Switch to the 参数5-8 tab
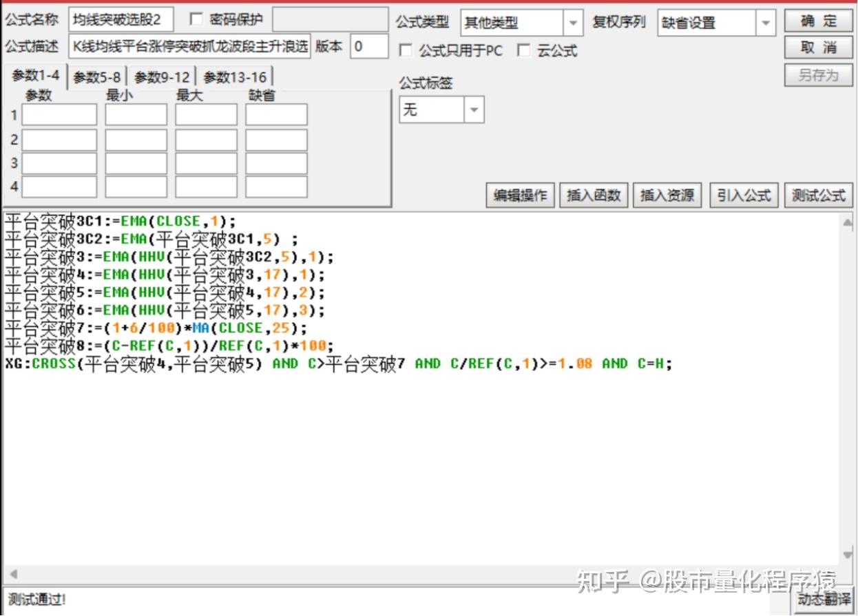 (x=97, y=78)
